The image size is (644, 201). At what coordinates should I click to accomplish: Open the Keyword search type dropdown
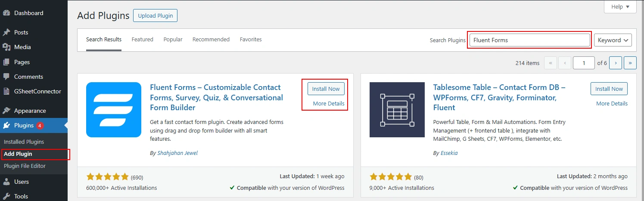pyautogui.click(x=613, y=40)
